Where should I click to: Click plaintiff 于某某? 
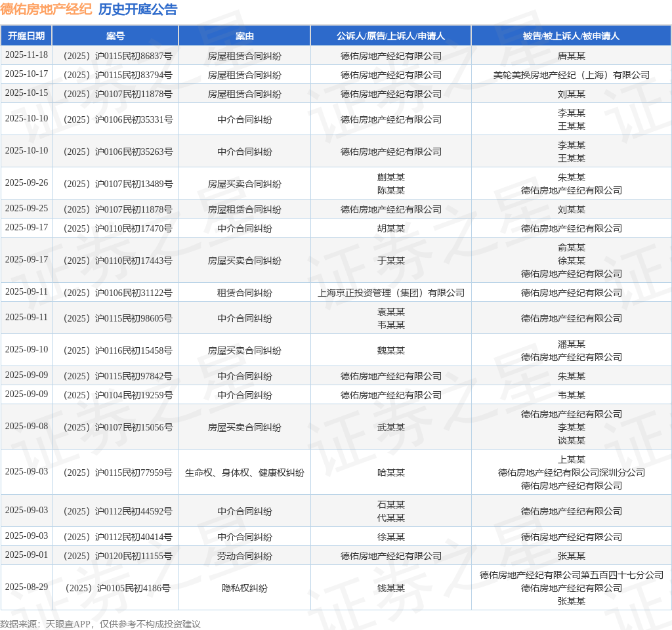point(391,261)
